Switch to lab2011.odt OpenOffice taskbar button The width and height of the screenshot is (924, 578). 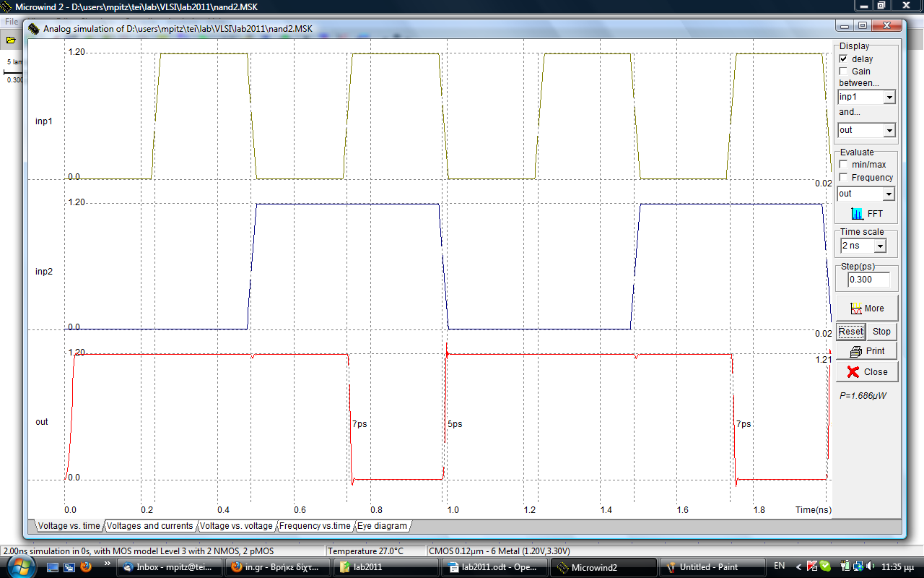pyautogui.click(x=495, y=567)
